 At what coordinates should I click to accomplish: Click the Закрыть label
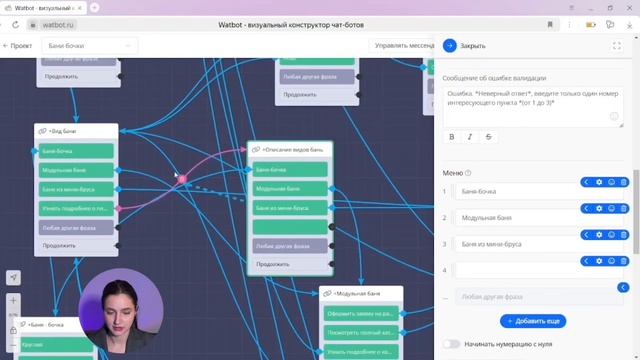click(x=473, y=46)
